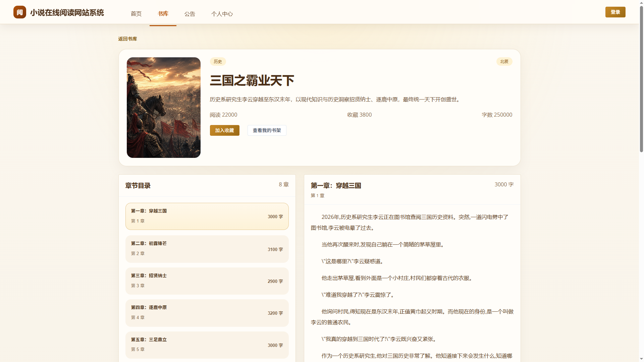
Task: Click the 章节目录 heading
Action: click(x=138, y=186)
